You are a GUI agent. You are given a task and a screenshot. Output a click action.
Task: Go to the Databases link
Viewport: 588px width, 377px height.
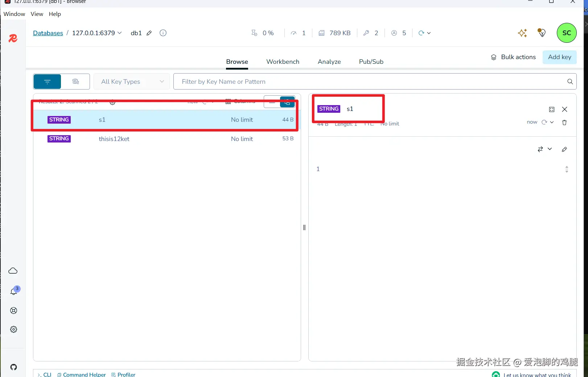tap(48, 33)
